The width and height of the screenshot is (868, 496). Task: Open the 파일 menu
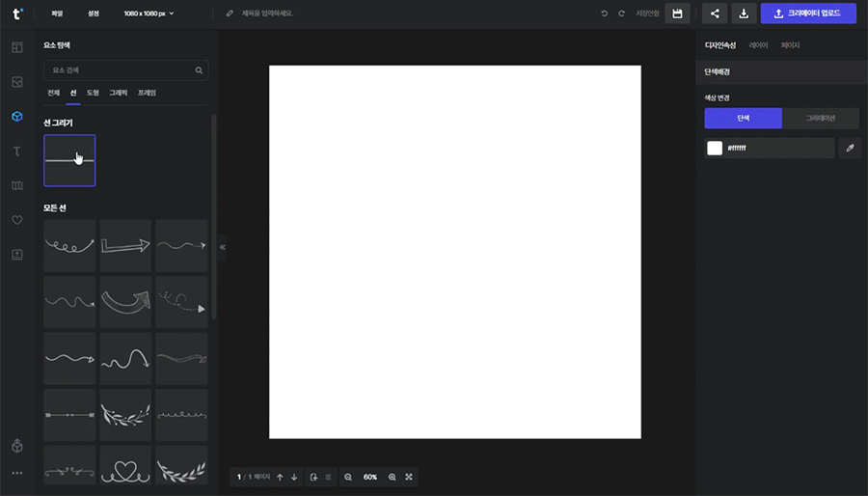tap(57, 14)
